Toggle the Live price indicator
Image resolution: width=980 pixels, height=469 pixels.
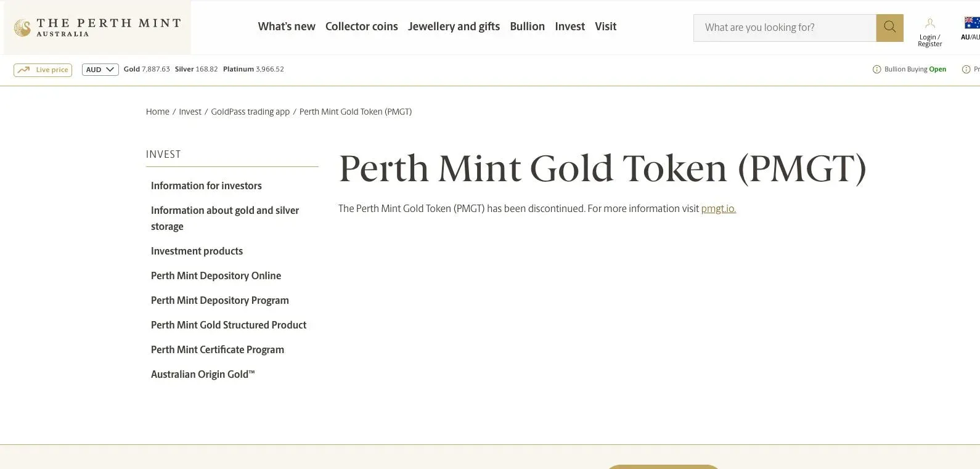tap(42, 69)
